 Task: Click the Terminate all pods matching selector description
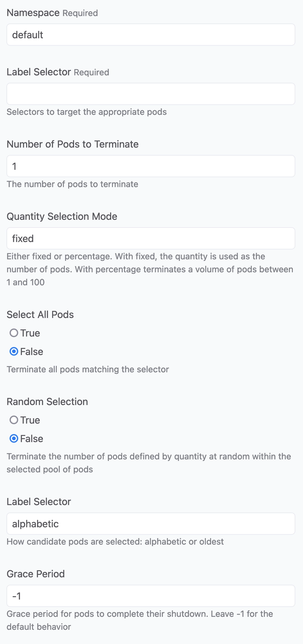88,369
